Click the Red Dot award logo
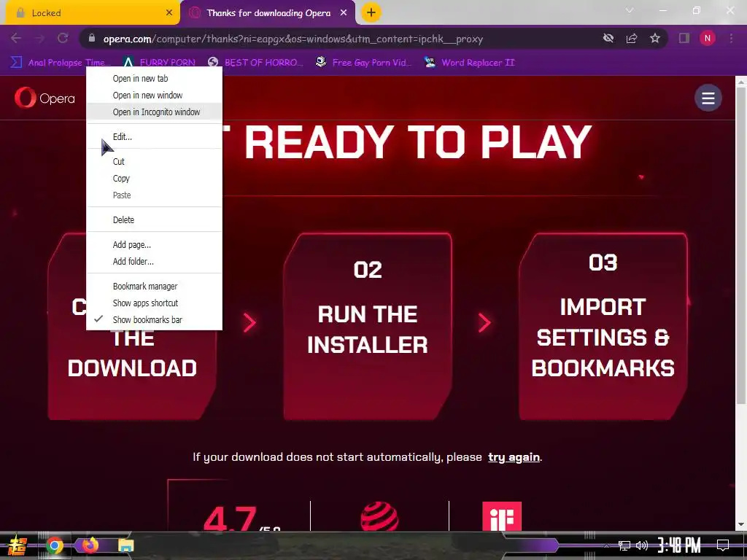The height and width of the screenshot is (560, 747). coord(379,516)
